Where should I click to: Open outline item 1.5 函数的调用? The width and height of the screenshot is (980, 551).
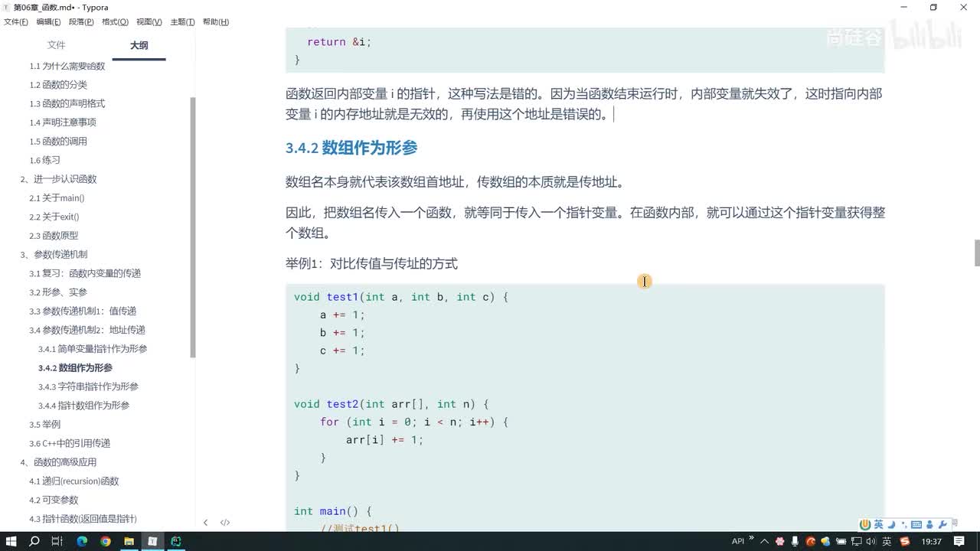(58, 142)
